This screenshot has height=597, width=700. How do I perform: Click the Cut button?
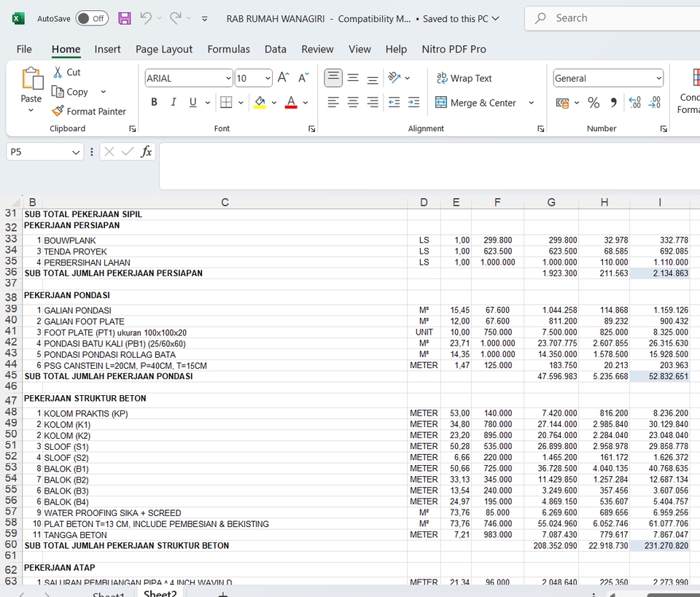[66, 72]
